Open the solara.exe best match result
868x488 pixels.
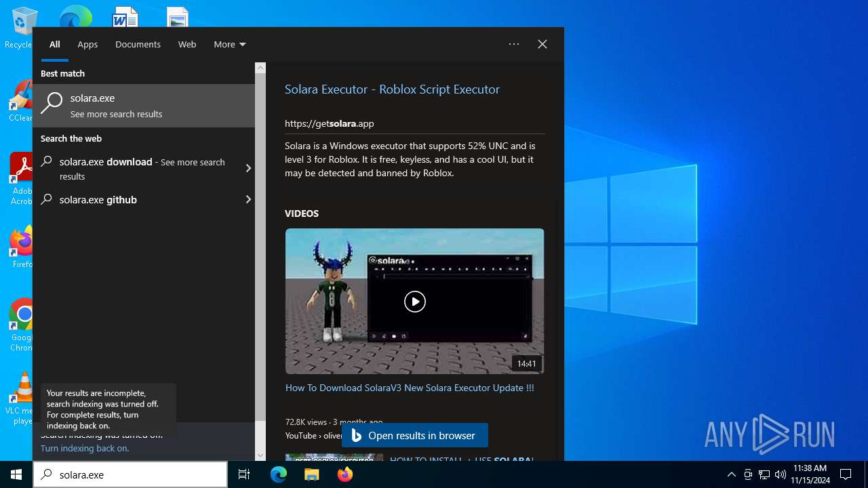click(x=144, y=106)
